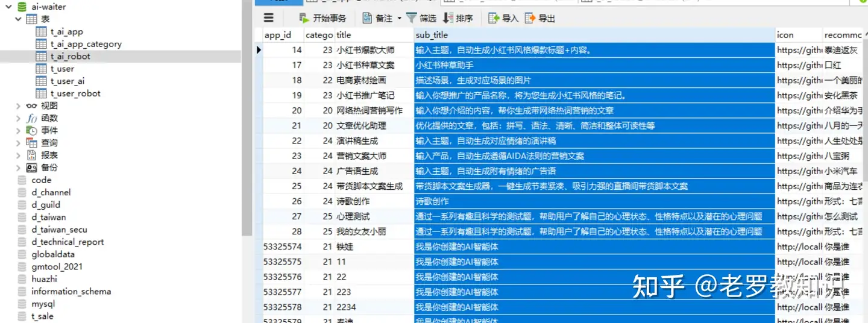Expand the 事件 (events) node
868x323 pixels.
click(18, 130)
